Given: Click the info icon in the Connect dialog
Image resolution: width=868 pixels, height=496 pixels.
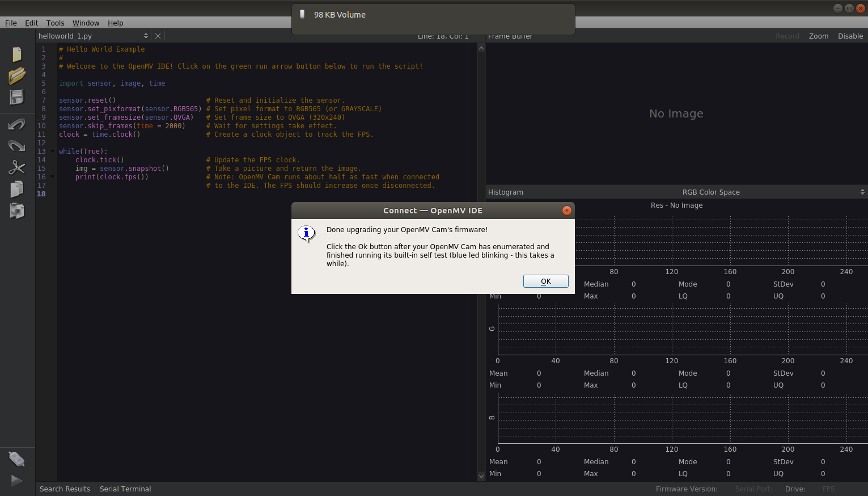Looking at the screenshot, I should click(306, 233).
